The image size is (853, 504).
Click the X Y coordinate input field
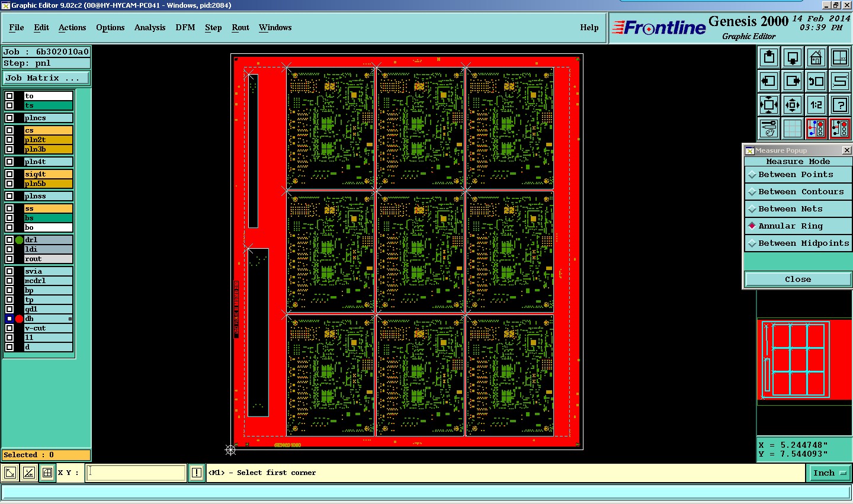(136, 473)
